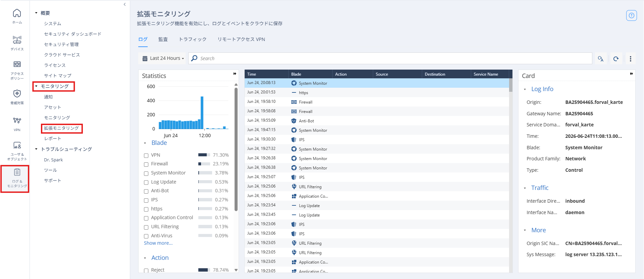The width and height of the screenshot is (644, 279).
Task: Click the Firewall 23.19% percentage bar
Action: point(205,164)
